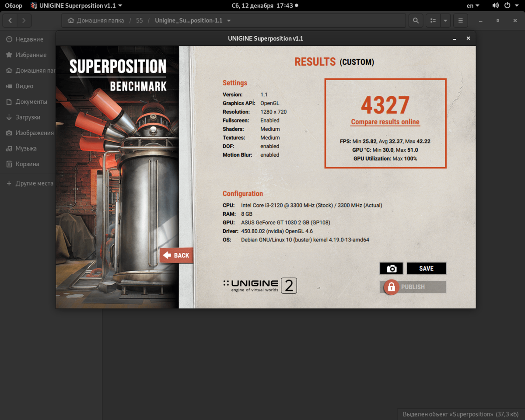Search files with the magnifier icon
Viewport: 525px width, 420px height.
pos(416,21)
